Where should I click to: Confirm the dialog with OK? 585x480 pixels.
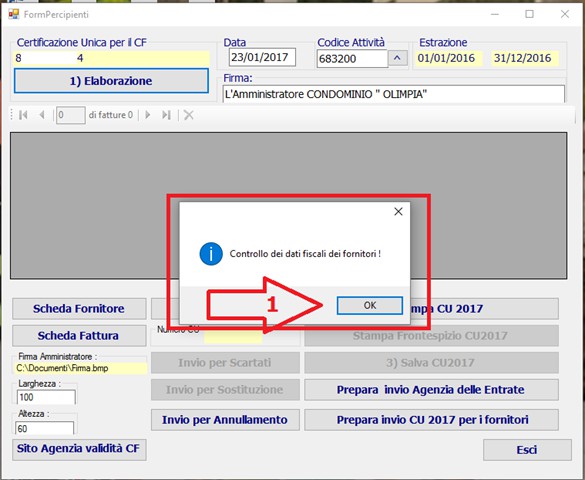pyautogui.click(x=370, y=305)
